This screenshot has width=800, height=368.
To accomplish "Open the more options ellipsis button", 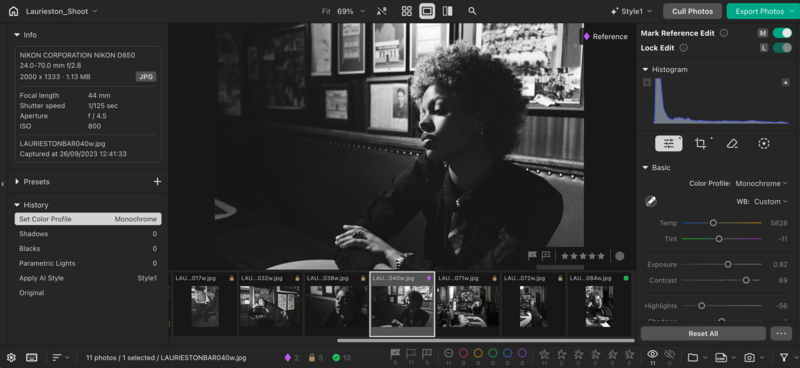I will pyautogui.click(x=781, y=334).
